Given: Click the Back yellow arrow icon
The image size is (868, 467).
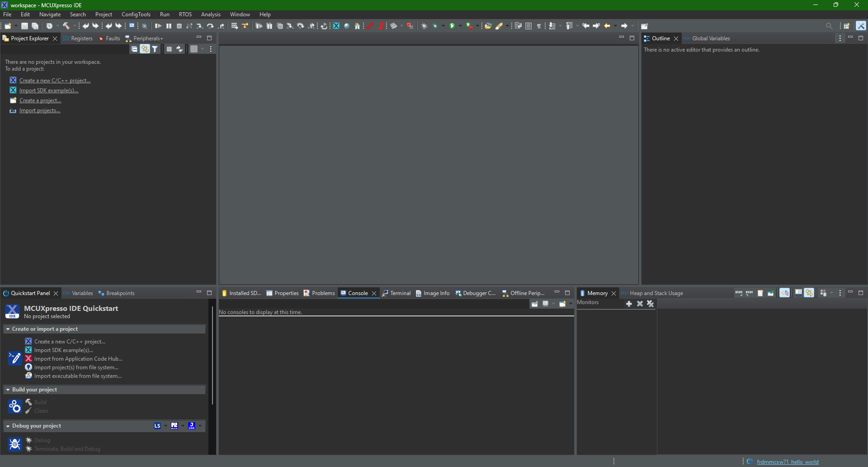Looking at the screenshot, I should pyautogui.click(x=607, y=26).
